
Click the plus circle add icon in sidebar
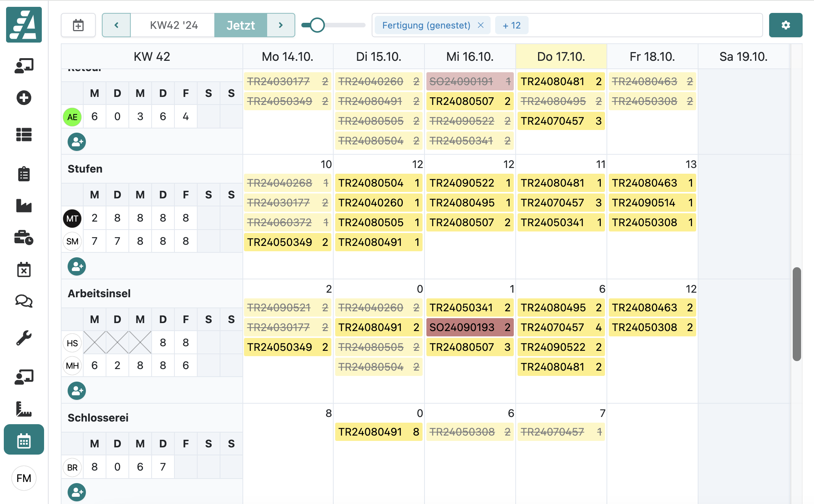[24, 98]
